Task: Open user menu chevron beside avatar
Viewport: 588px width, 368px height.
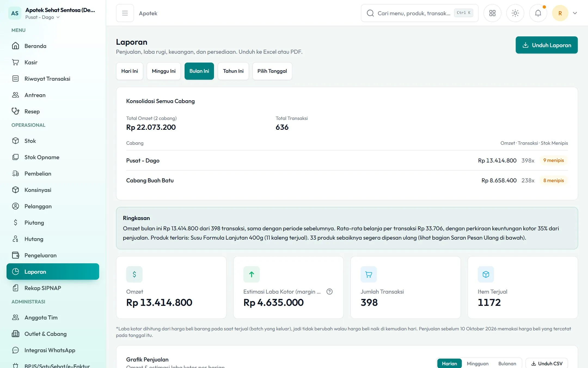Action: 575,13
